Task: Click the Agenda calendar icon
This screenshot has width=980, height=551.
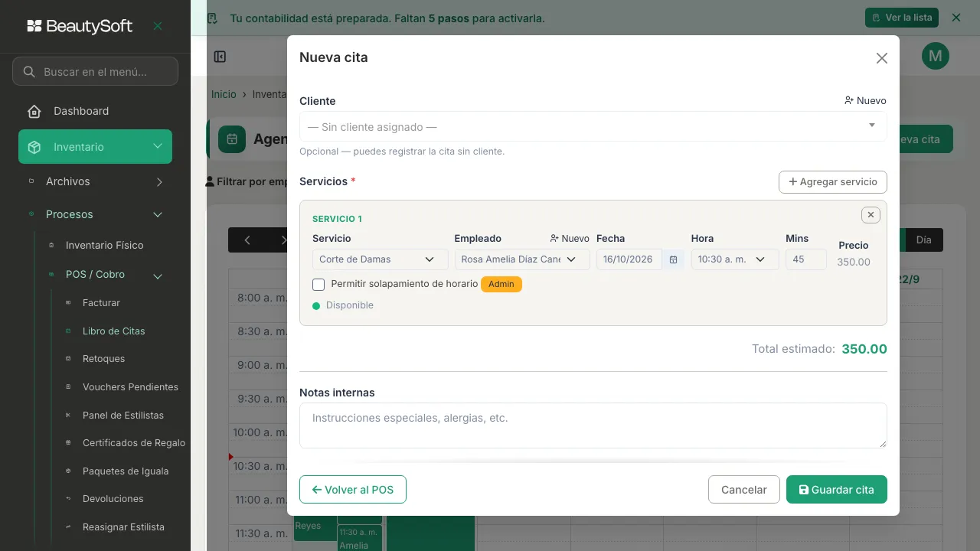Action: tap(232, 139)
